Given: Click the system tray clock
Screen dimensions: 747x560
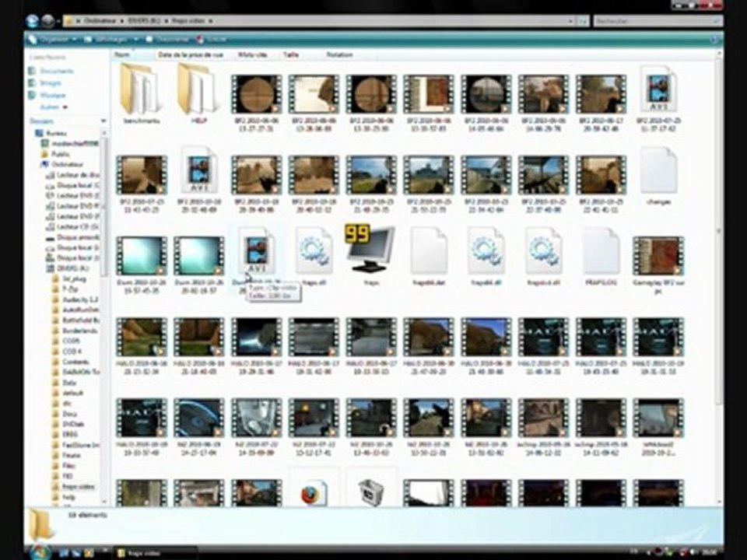Looking at the screenshot, I should click(710, 552).
